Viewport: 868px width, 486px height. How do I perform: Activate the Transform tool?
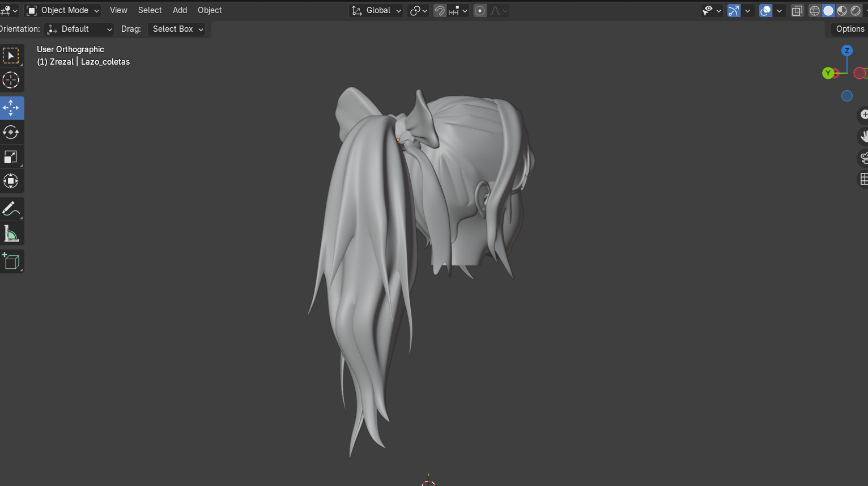tap(11, 181)
